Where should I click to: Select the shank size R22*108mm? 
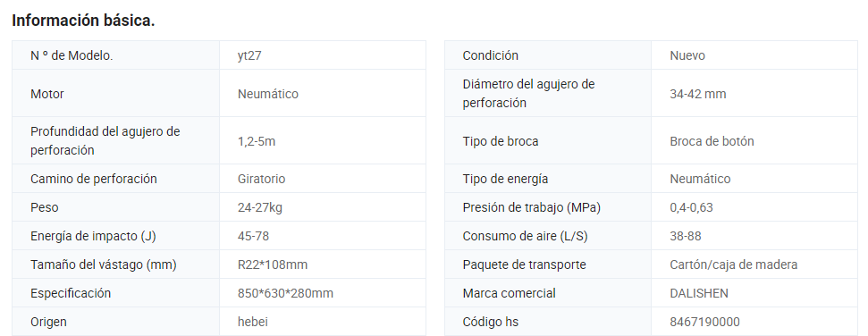coord(273,265)
